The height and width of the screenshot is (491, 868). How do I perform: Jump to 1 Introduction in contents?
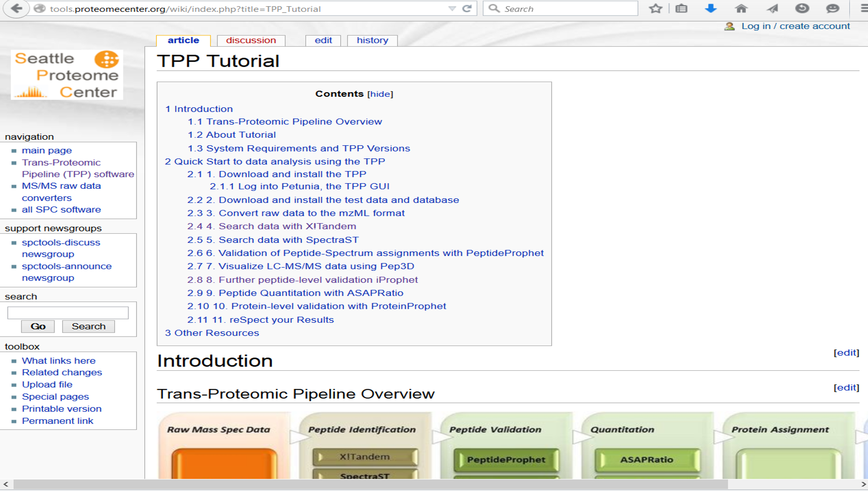pos(199,109)
